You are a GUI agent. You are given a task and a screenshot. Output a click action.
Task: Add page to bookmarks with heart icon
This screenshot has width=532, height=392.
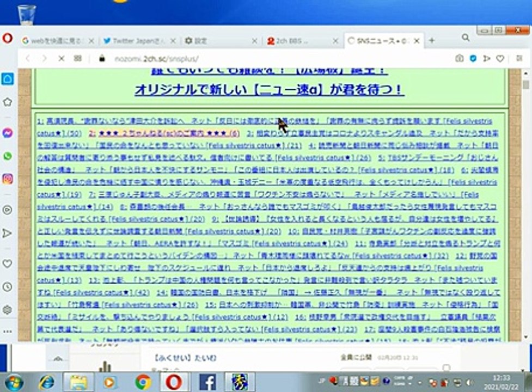[x=500, y=59]
